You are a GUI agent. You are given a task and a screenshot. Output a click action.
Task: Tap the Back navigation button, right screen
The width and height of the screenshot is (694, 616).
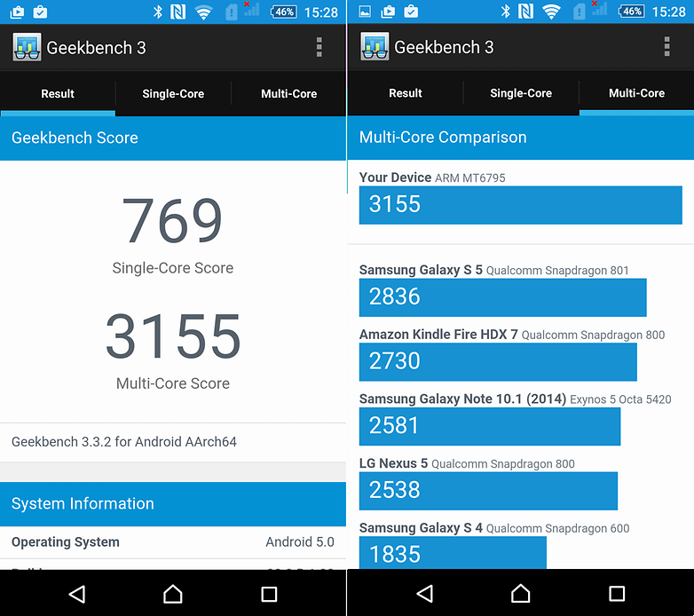coord(425,594)
